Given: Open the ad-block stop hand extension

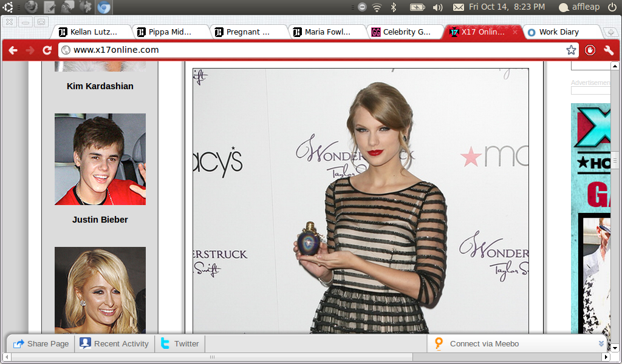Looking at the screenshot, I should click(x=590, y=50).
